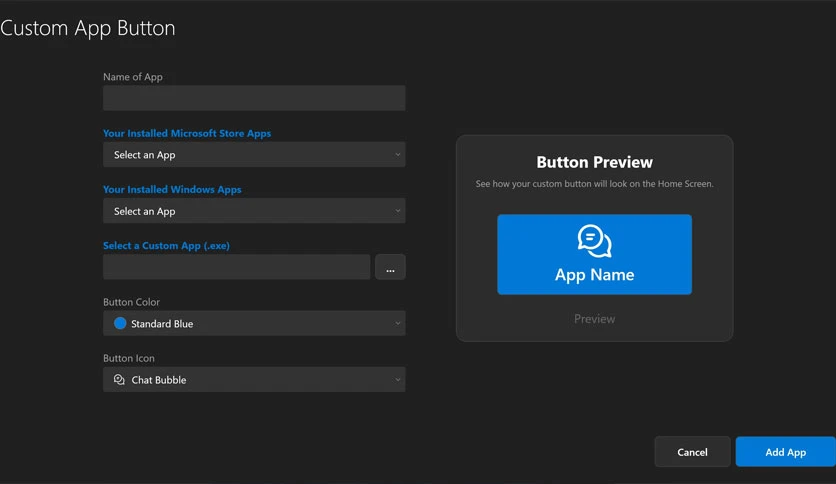This screenshot has width=836, height=484.
Task: Click the Button Icon label
Action: [128, 358]
